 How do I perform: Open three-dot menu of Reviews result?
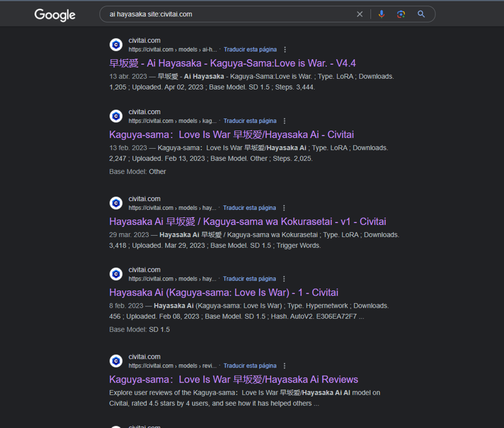click(x=285, y=366)
